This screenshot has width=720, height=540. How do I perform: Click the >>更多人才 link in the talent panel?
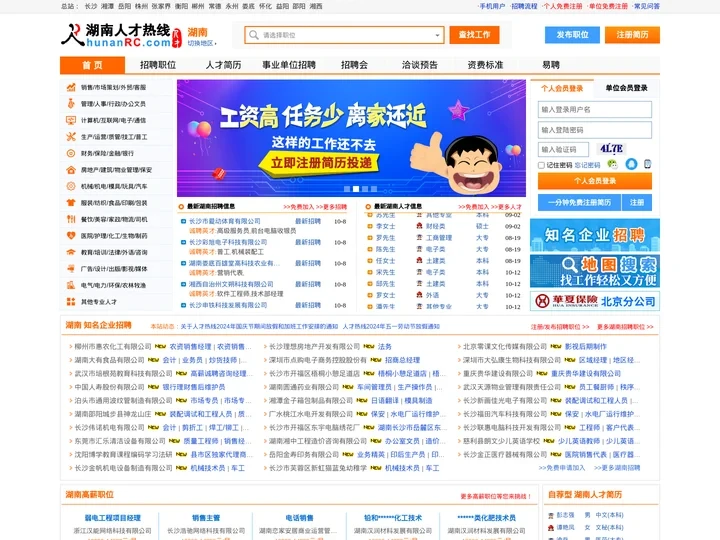(x=506, y=207)
